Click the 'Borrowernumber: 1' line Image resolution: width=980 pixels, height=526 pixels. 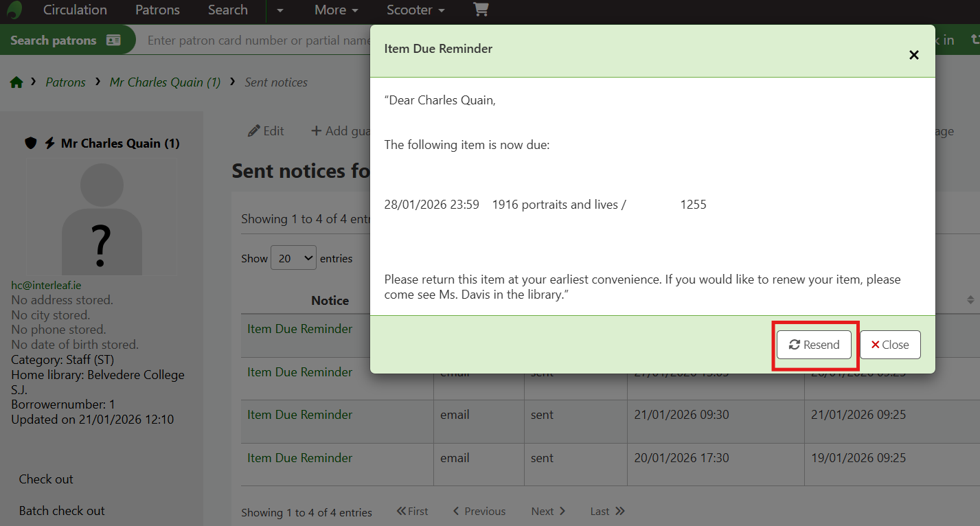point(63,404)
